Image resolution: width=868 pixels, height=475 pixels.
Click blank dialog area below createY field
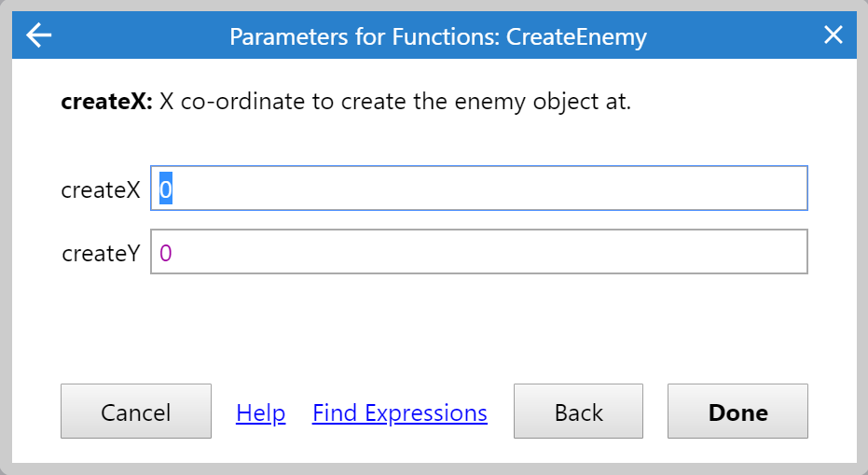(x=434, y=327)
